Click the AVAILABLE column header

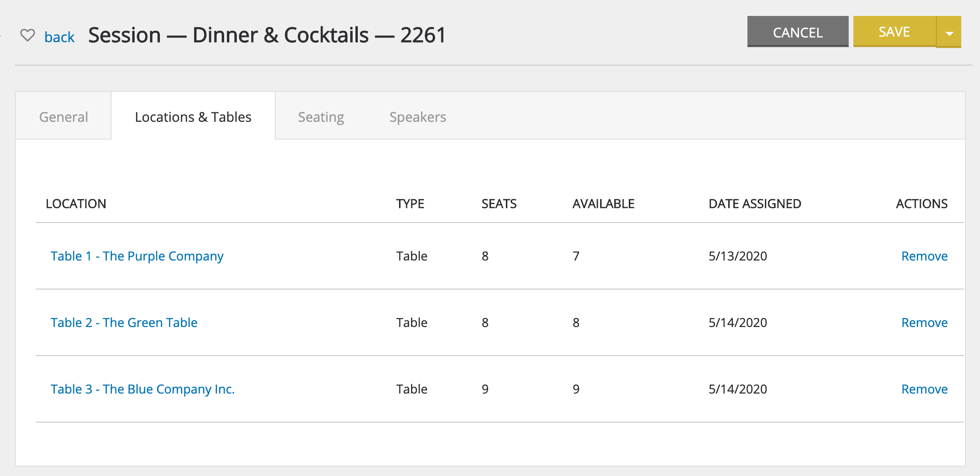[603, 204]
